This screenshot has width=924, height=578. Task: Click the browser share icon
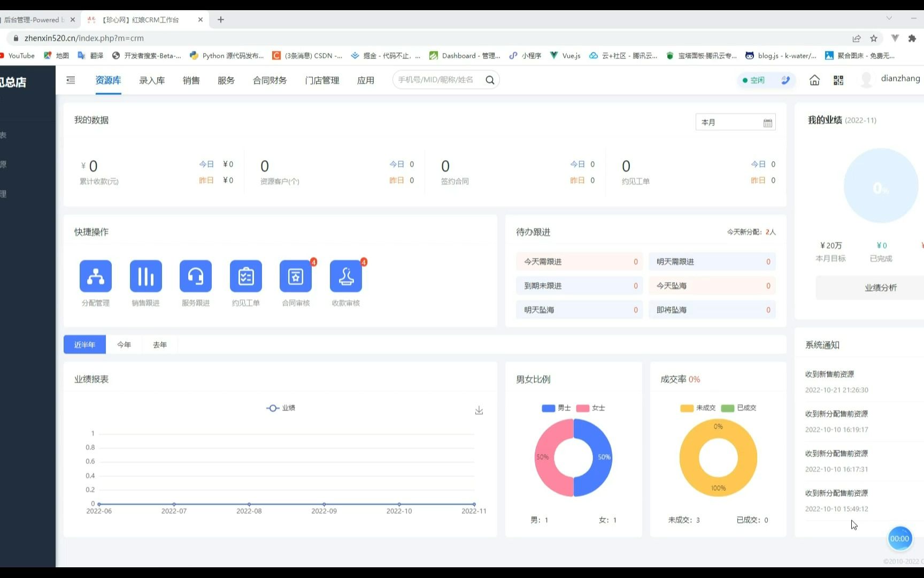tap(857, 38)
